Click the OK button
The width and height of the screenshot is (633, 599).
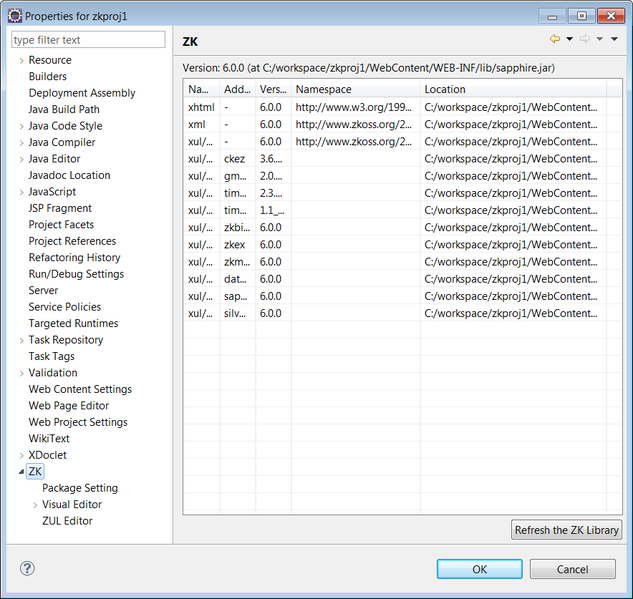[480, 569]
